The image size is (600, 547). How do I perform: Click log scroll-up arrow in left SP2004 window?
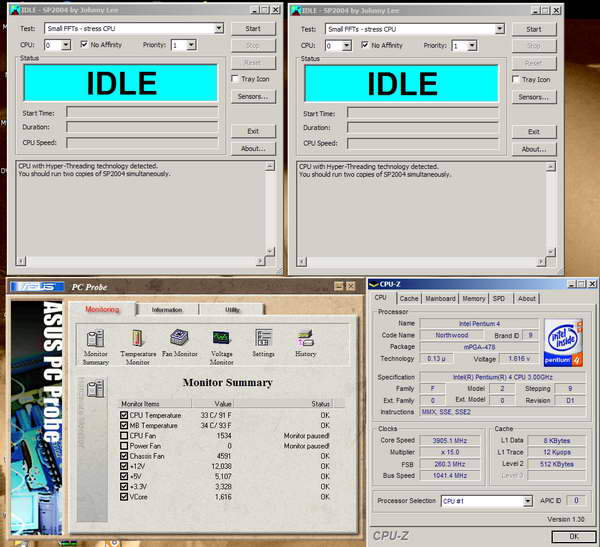pos(270,166)
